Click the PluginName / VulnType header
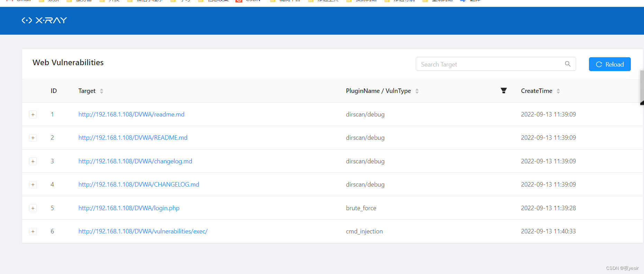Screen dimensions: 644x274 tap(378, 91)
